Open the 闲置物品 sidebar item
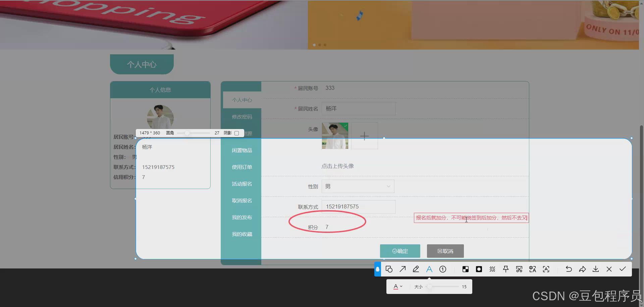 (242, 150)
